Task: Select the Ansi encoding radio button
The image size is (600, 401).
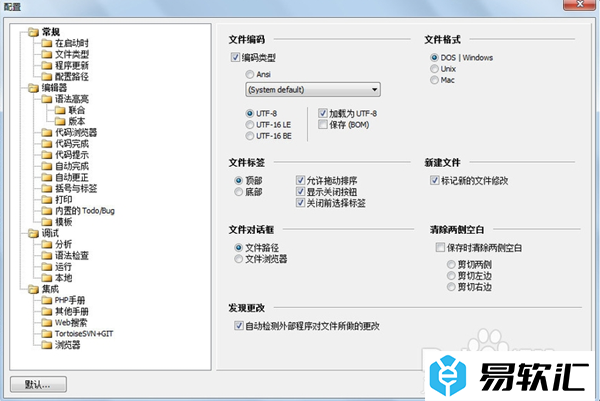Action: pyautogui.click(x=250, y=74)
